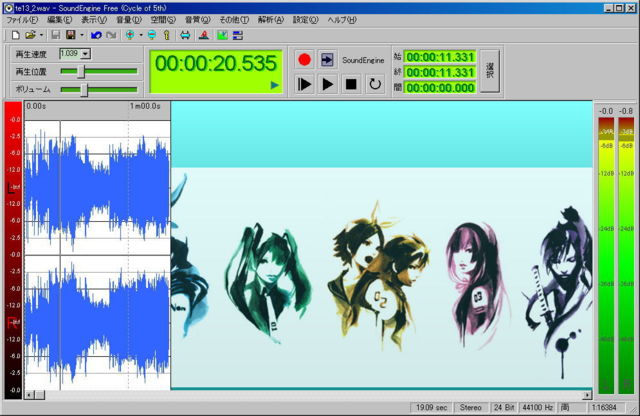640x416 pixels.
Task: Open the 音質(Q) menu
Action: (198, 20)
